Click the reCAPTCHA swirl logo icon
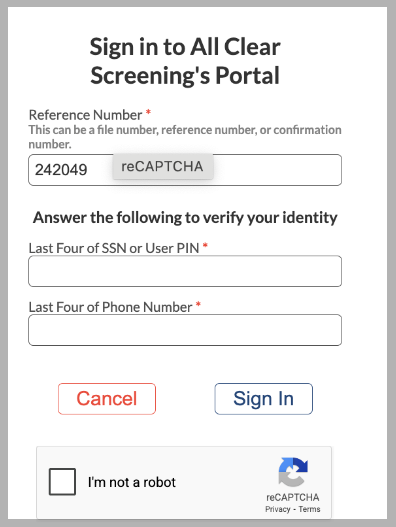Image resolution: width=396 pixels, height=527 pixels. pos(293,472)
